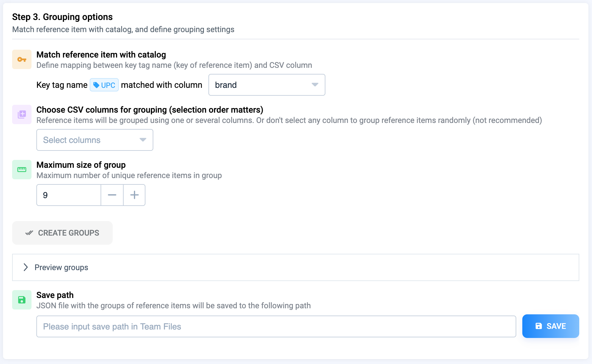The image size is (592, 364).
Task: Decrease the maximum group size with minus
Action: [x=112, y=195]
